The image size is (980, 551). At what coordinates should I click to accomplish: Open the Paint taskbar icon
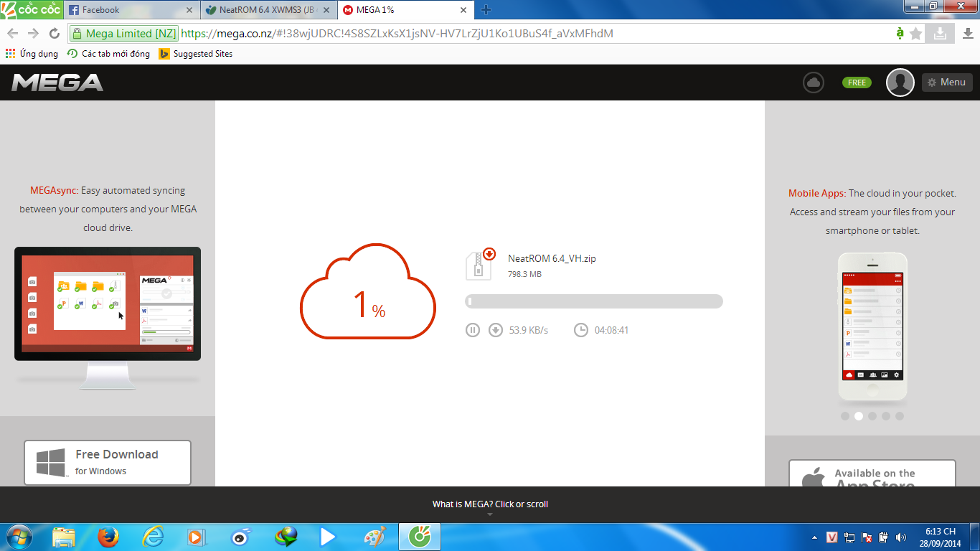374,537
